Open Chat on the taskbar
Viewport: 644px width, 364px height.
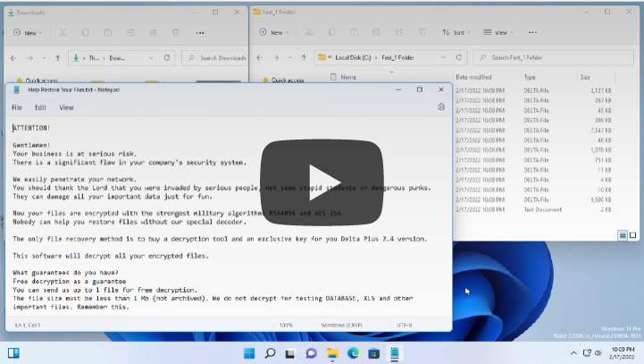point(312,353)
